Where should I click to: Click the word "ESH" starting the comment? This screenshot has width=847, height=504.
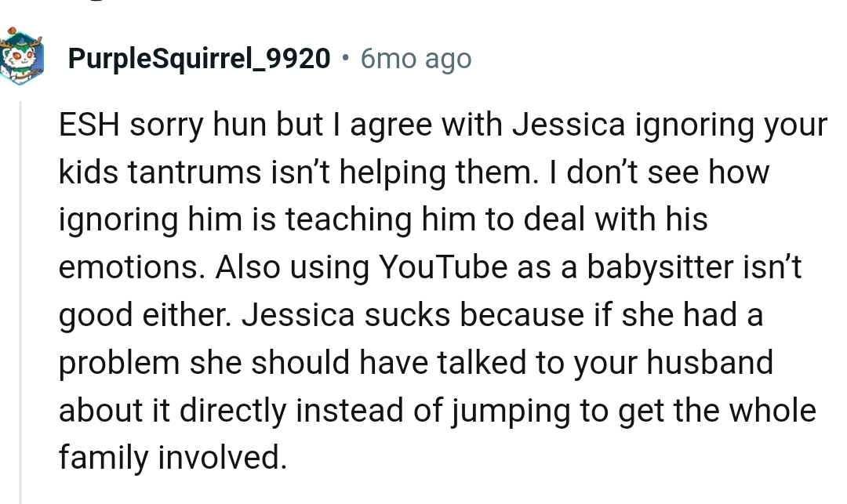tap(89, 126)
